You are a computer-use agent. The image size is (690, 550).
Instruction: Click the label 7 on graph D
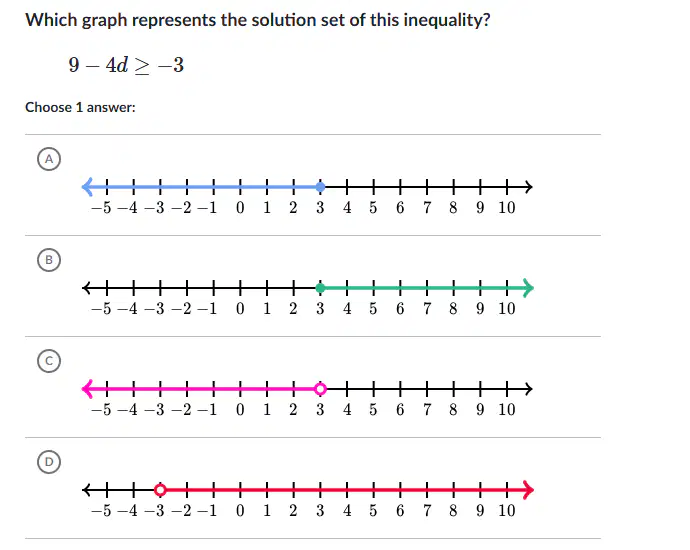click(x=427, y=510)
